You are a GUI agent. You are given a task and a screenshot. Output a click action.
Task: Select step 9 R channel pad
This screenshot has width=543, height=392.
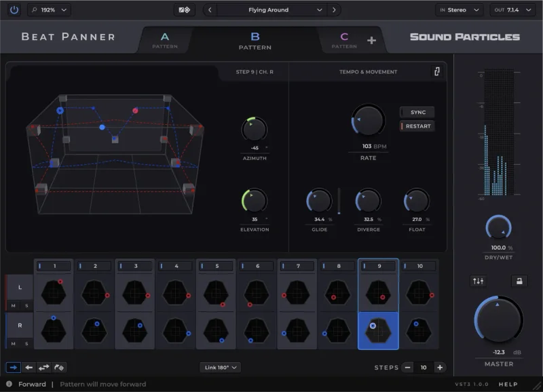[x=378, y=331]
